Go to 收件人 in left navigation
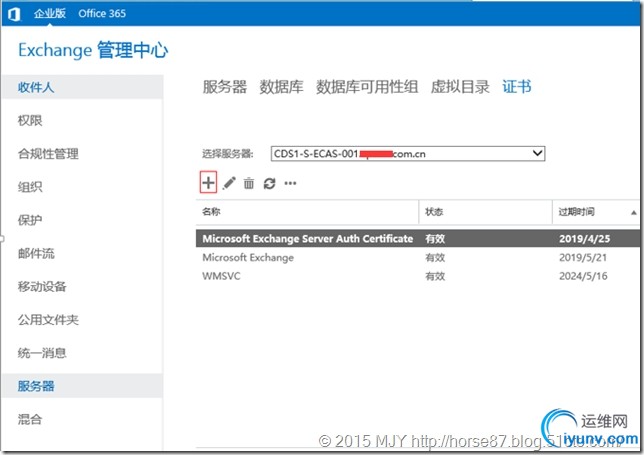Image resolution: width=644 pixels, height=455 pixels. coord(82,87)
